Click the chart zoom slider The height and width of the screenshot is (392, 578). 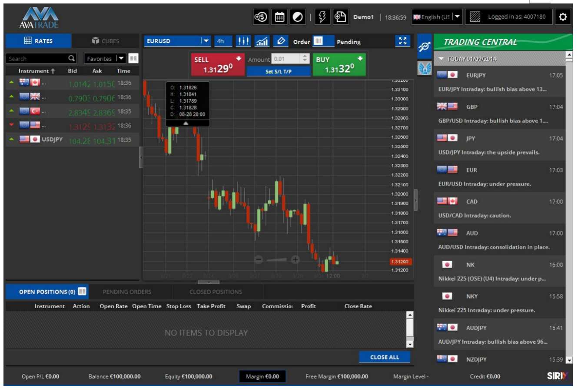(x=277, y=260)
